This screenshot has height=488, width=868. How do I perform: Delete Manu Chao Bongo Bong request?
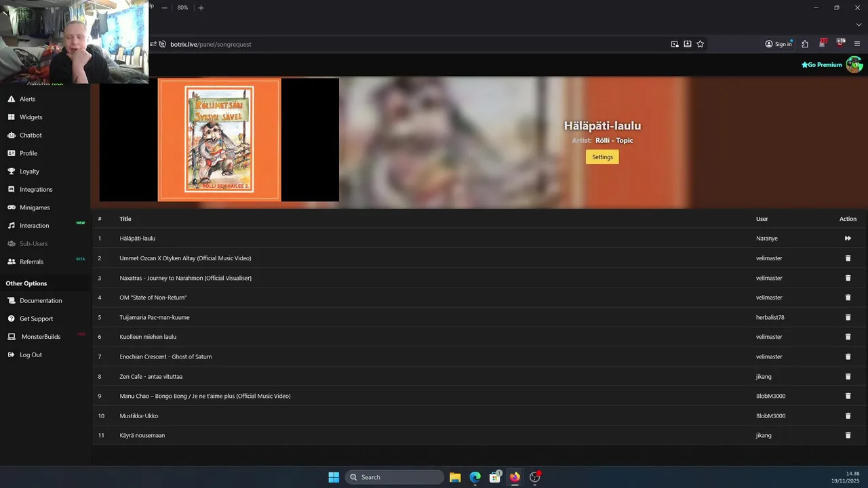[848, 396]
